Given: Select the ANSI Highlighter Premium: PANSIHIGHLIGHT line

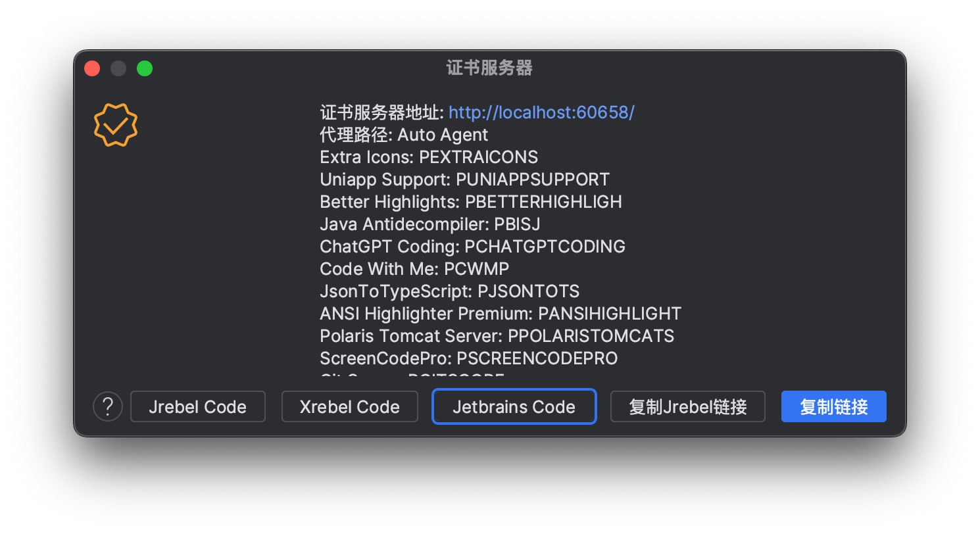Looking at the screenshot, I should coord(501,314).
